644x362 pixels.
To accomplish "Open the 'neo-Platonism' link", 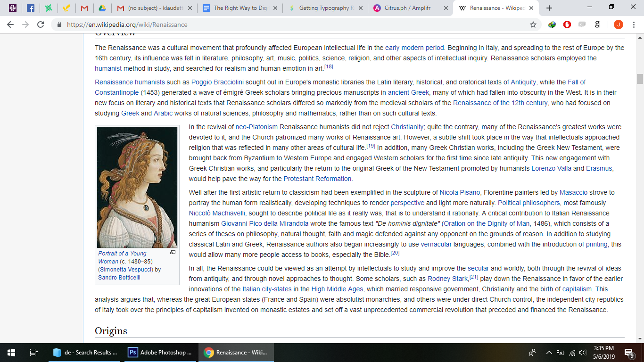I will point(256,127).
